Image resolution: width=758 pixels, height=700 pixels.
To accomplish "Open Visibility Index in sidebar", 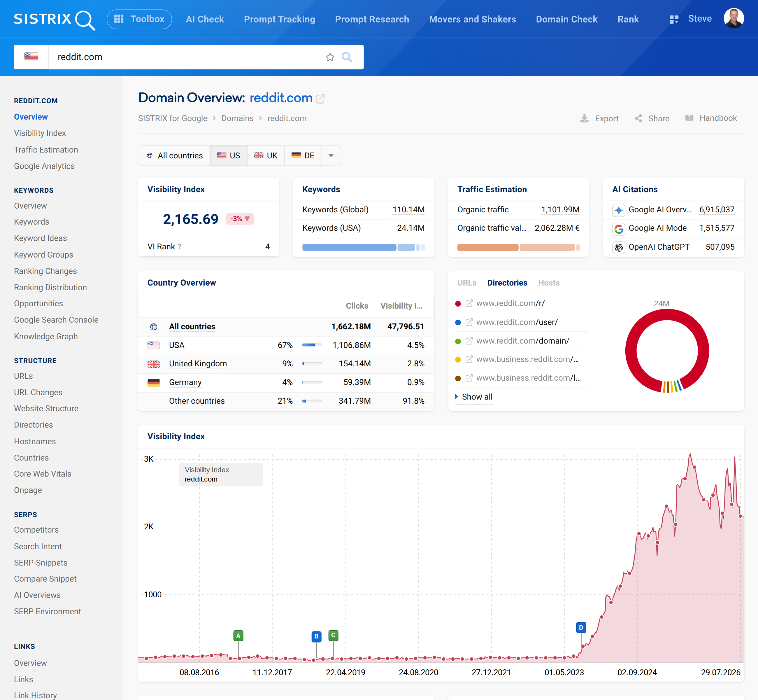I will [40, 133].
